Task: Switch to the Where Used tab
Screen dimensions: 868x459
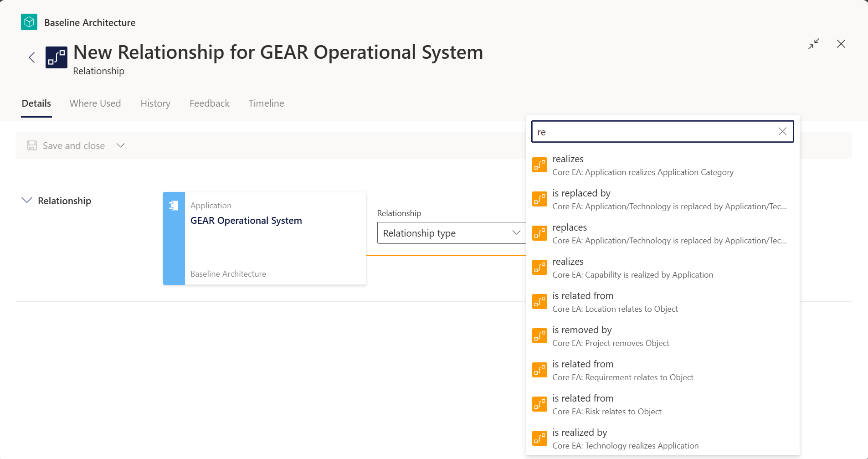Action: 95,103
